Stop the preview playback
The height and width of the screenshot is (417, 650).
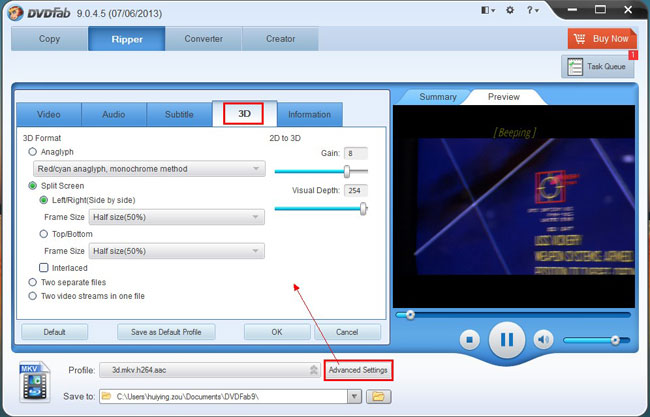coord(469,340)
